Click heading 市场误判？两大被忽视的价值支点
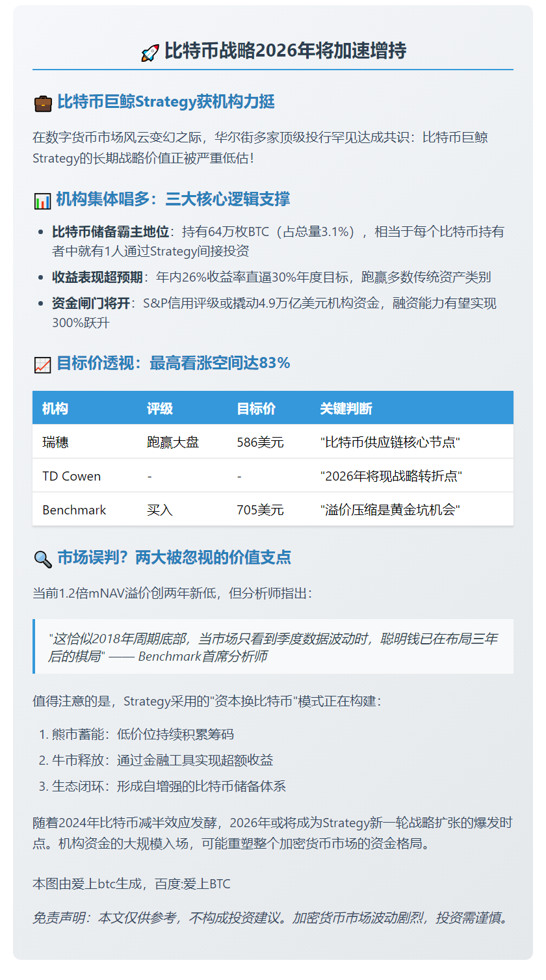 174,558
